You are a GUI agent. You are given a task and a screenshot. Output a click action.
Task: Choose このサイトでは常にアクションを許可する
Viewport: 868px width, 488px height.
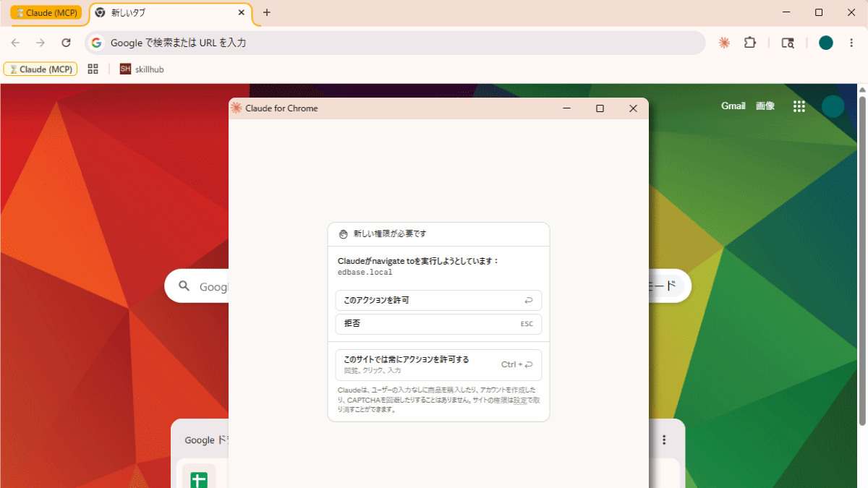[438, 364]
